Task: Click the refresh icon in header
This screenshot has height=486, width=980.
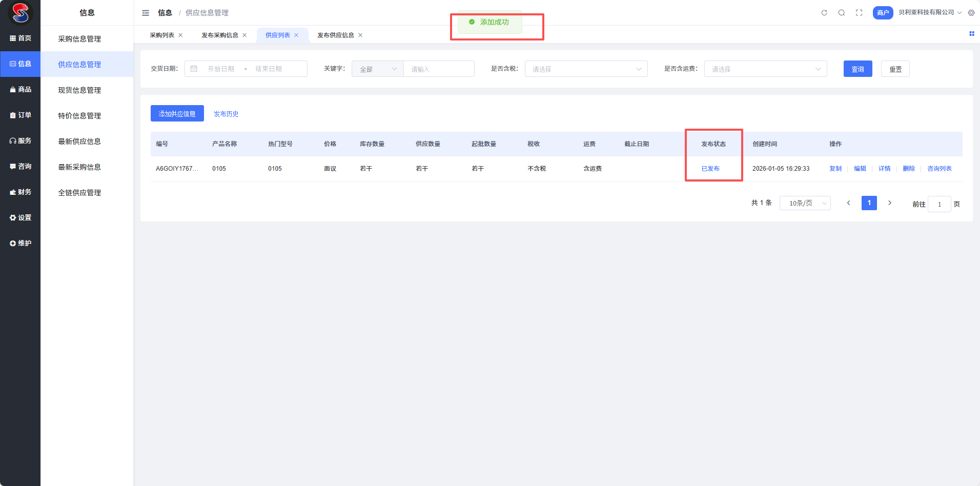Action: [x=824, y=13]
